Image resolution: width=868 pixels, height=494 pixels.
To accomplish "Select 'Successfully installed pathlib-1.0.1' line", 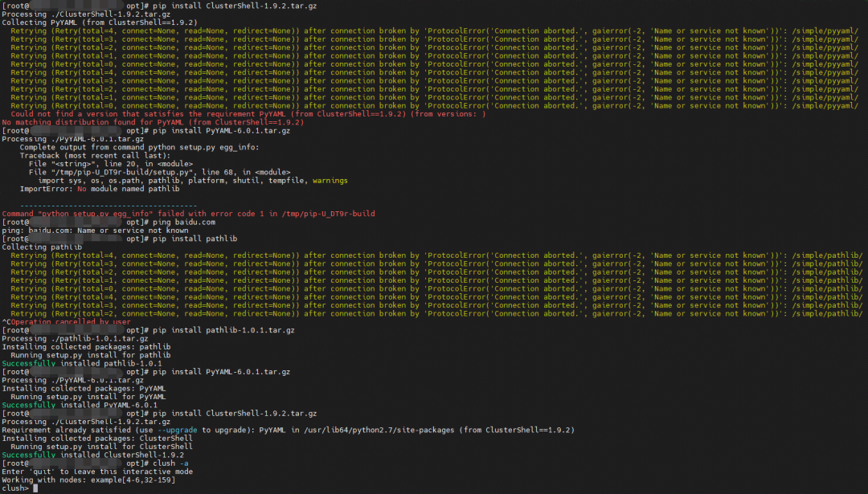I will pyautogui.click(x=82, y=363).
